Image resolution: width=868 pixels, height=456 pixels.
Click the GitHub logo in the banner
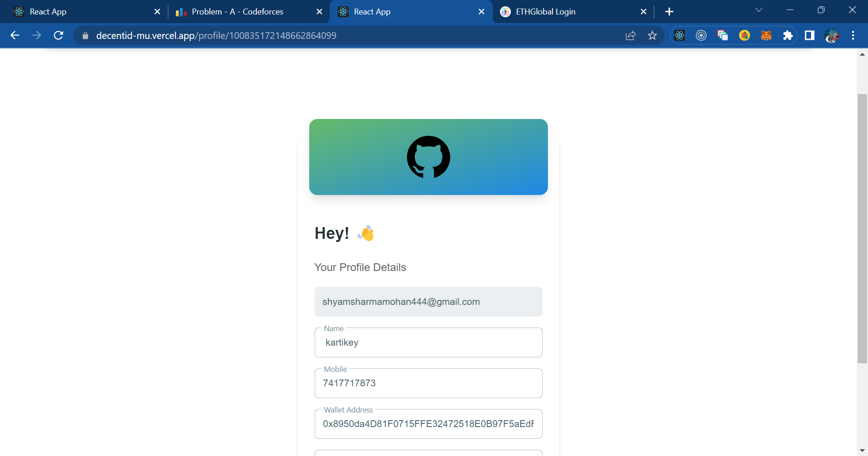pos(429,157)
